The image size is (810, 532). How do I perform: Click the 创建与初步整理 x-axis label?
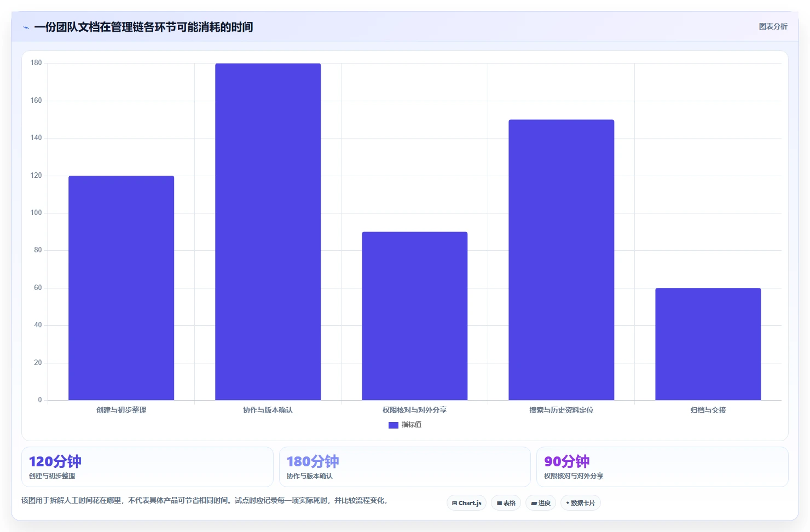(121, 410)
